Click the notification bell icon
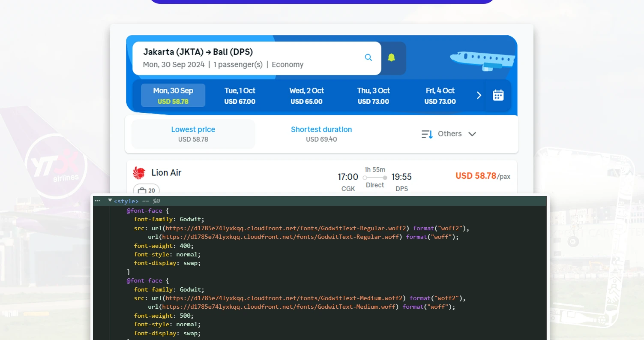 (x=391, y=57)
